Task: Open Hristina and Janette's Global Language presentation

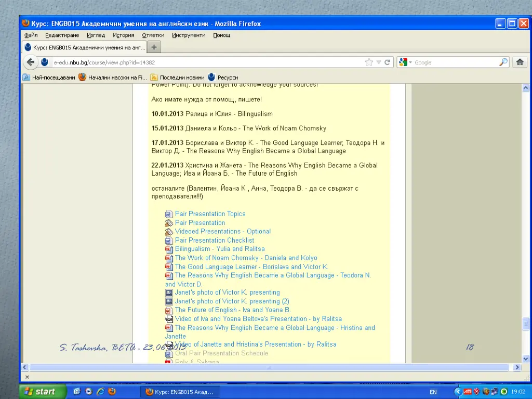Action: (275, 328)
